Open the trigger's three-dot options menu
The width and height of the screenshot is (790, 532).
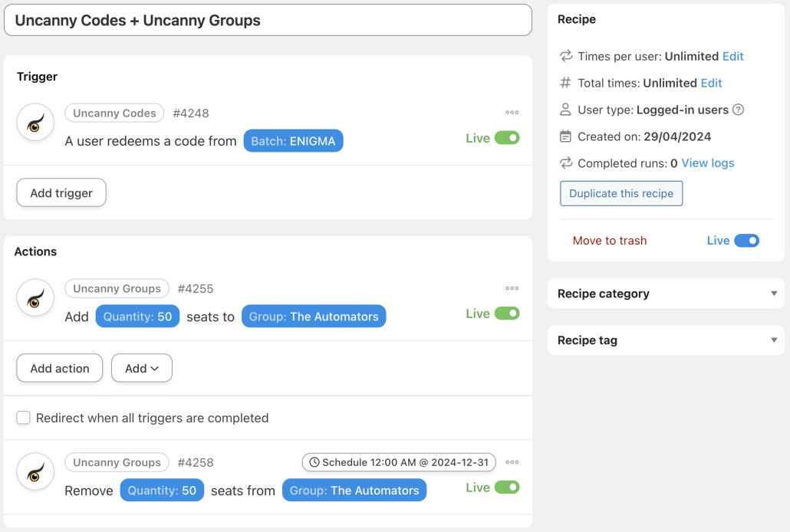512,113
